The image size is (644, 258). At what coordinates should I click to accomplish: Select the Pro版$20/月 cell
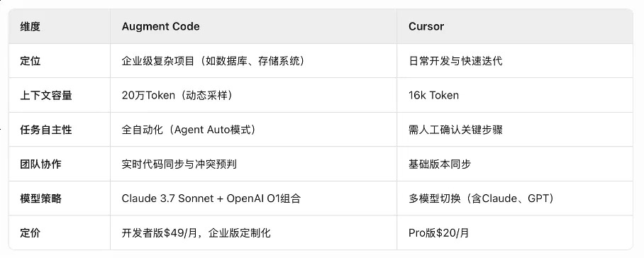point(438,233)
